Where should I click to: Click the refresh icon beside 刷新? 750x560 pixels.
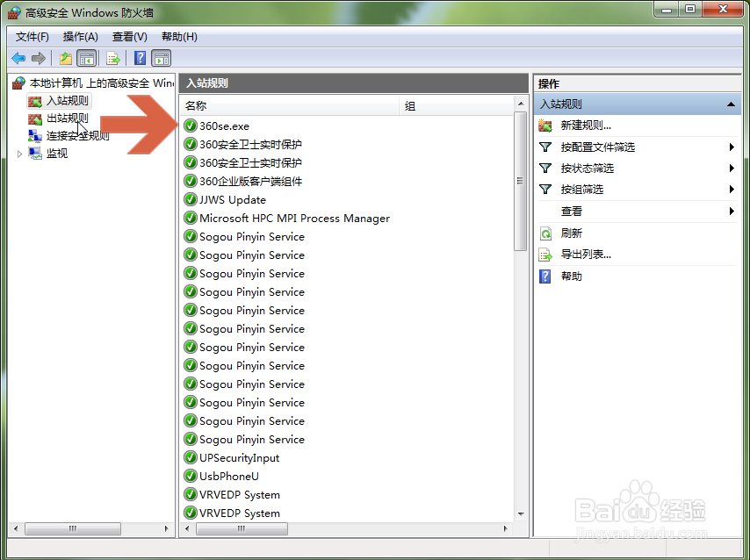[x=545, y=233]
